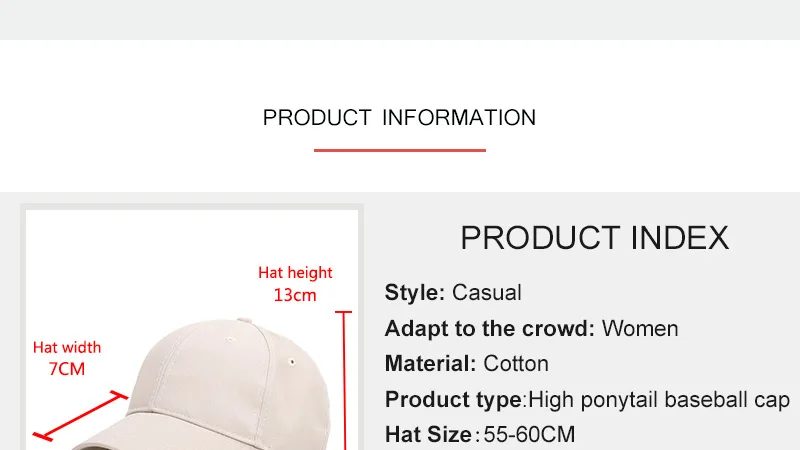
Task: Click the Casual style value
Action: click(487, 293)
